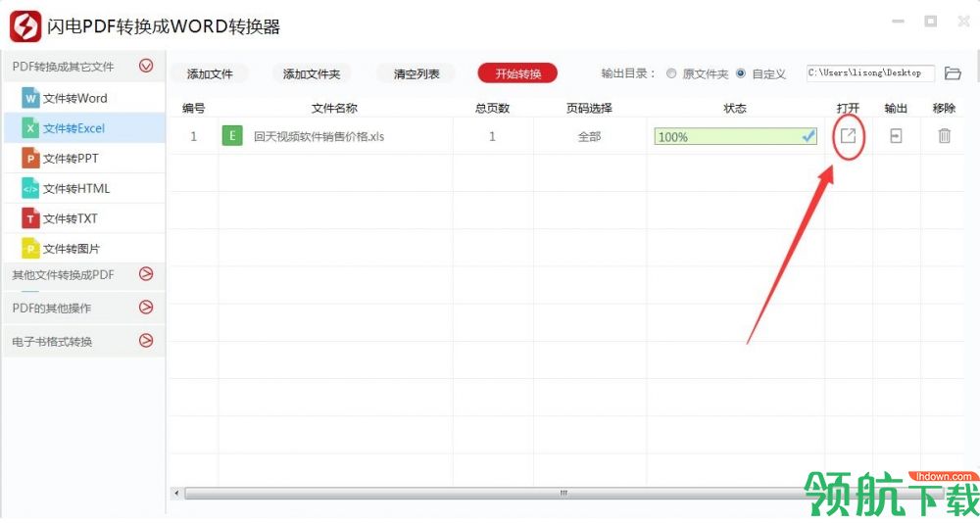The width and height of the screenshot is (980, 523).
Task: Click the 文件名称 column header
Action: tap(334, 108)
